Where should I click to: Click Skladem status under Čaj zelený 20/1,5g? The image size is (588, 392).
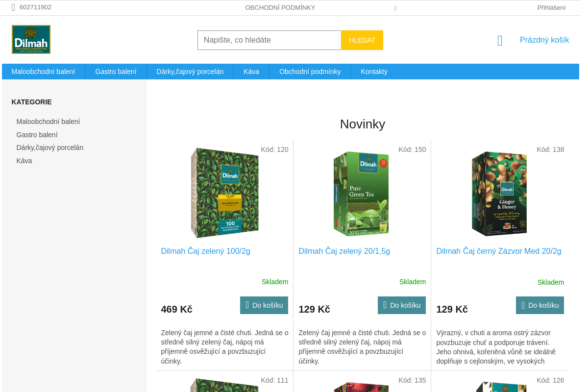point(413,282)
